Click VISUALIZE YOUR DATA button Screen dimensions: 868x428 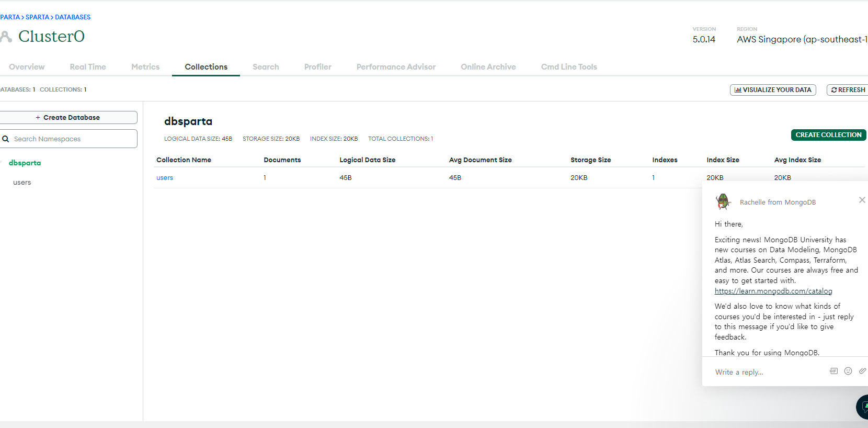(773, 90)
